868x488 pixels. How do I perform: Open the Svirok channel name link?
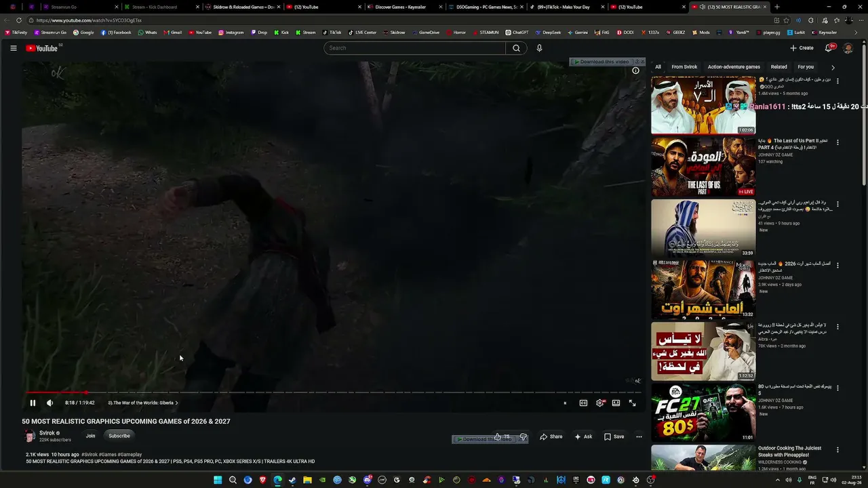pos(47,433)
